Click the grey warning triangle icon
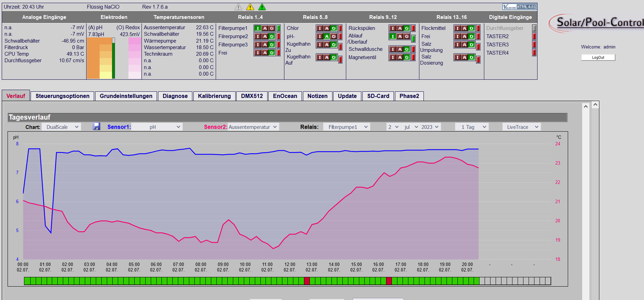Screen dimensions: 644x300 click(238, 7)
